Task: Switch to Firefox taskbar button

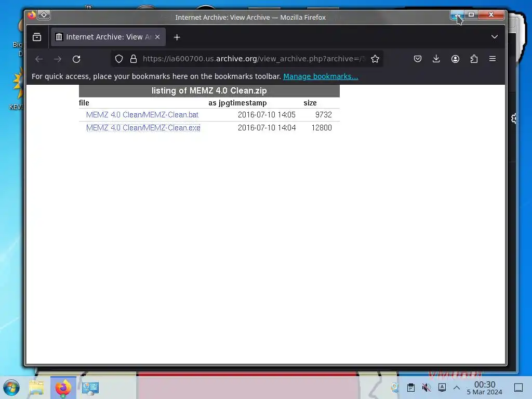Action: pos(63,388)
